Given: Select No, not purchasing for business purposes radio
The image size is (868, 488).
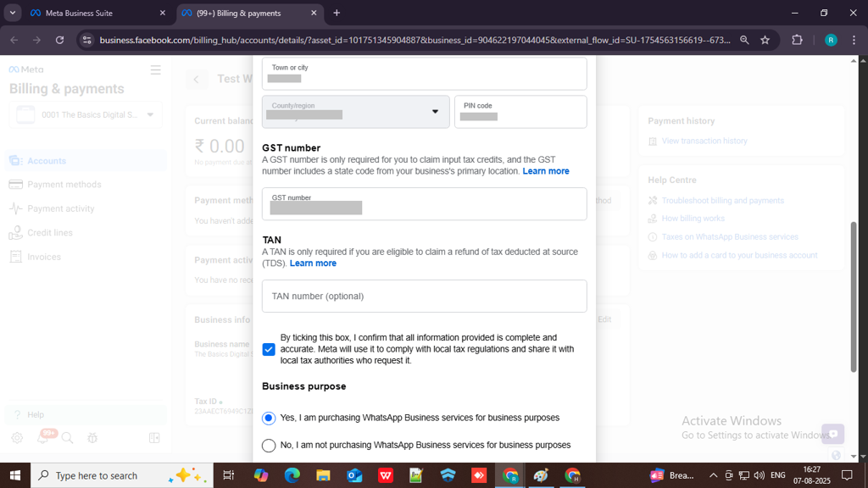Looking at the screenshot, I should click(269, 445).
